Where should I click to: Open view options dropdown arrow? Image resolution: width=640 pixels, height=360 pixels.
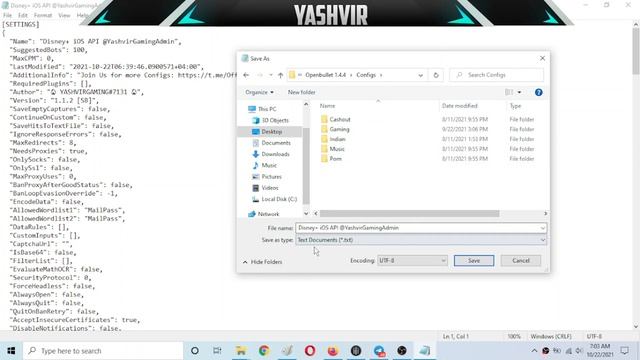(519, 92)
